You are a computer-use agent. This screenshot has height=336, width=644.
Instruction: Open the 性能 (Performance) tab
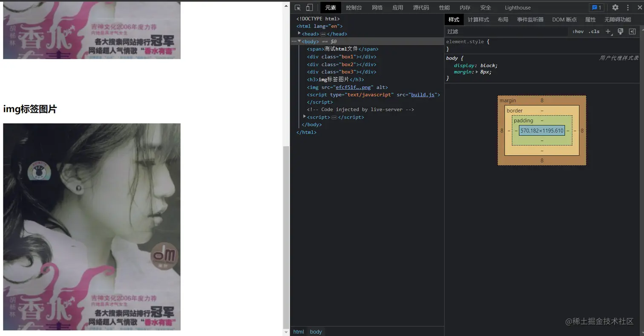point(444,8)
